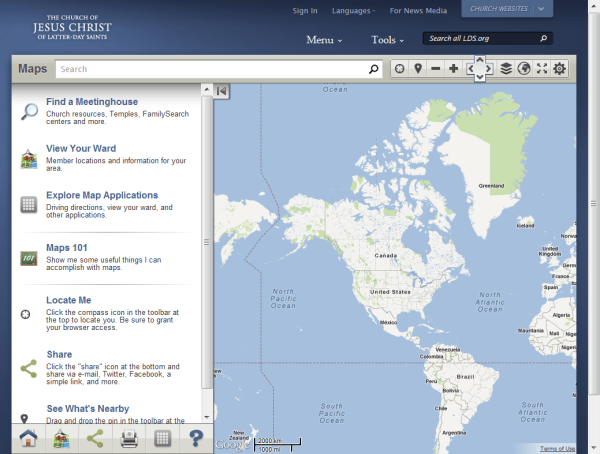Open the See What's Nearby link
The image size is (600, 454).
click(x=88, y=409)
